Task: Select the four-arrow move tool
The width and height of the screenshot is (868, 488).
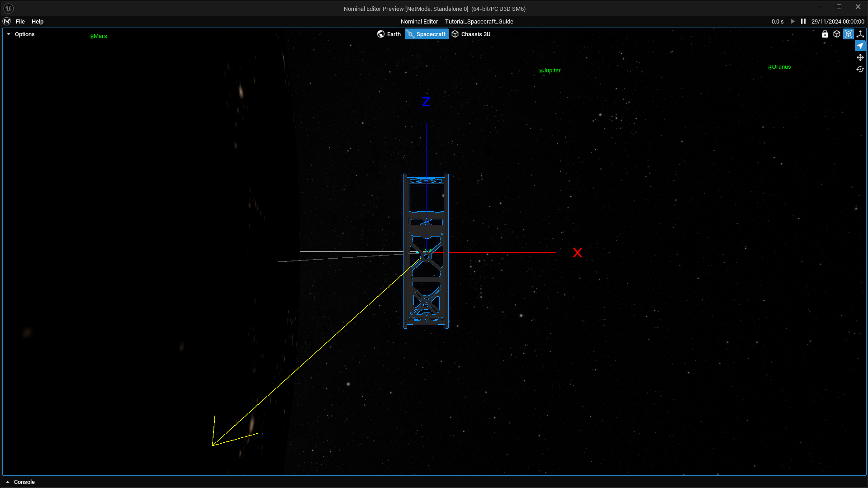Action: pyautogui.click(x=860, y=57)
